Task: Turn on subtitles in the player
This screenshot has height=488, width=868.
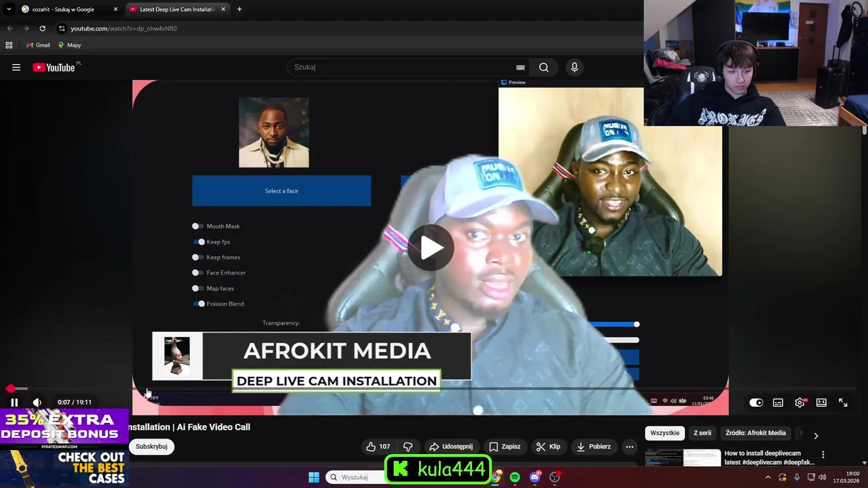Action: point(778,403)
